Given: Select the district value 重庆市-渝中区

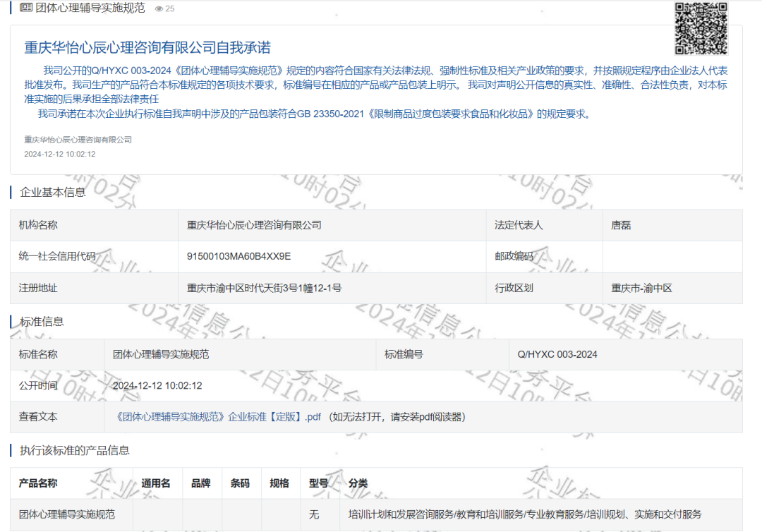Looking at the screenshot, I should 641,288.
